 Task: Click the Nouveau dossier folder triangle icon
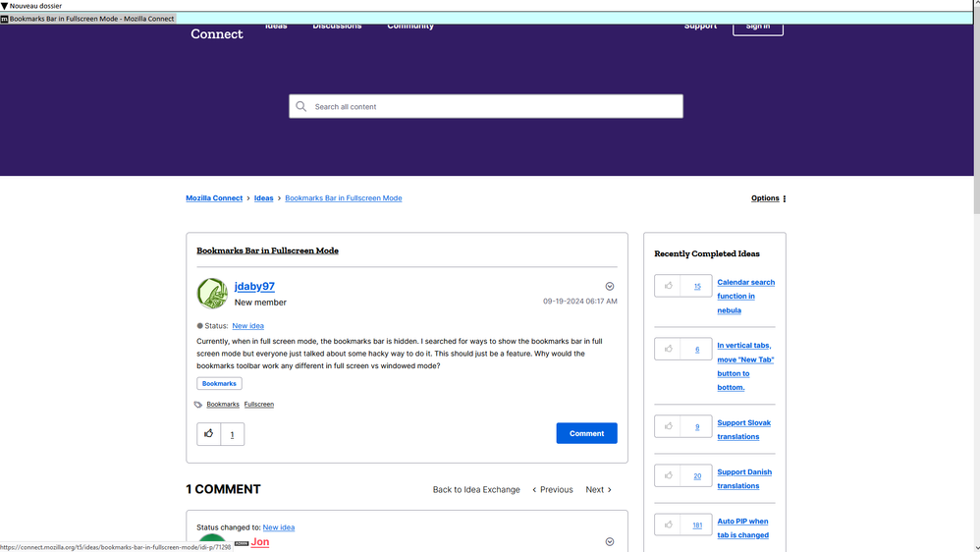(4, 6)
